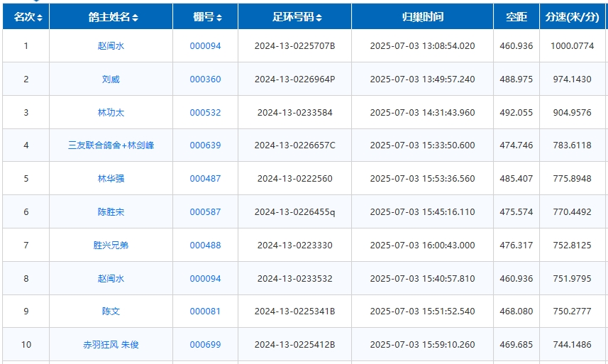Select owner name 陈胜宋
Viewport: 608px width, 364px height.
click(x=111, y=212)
